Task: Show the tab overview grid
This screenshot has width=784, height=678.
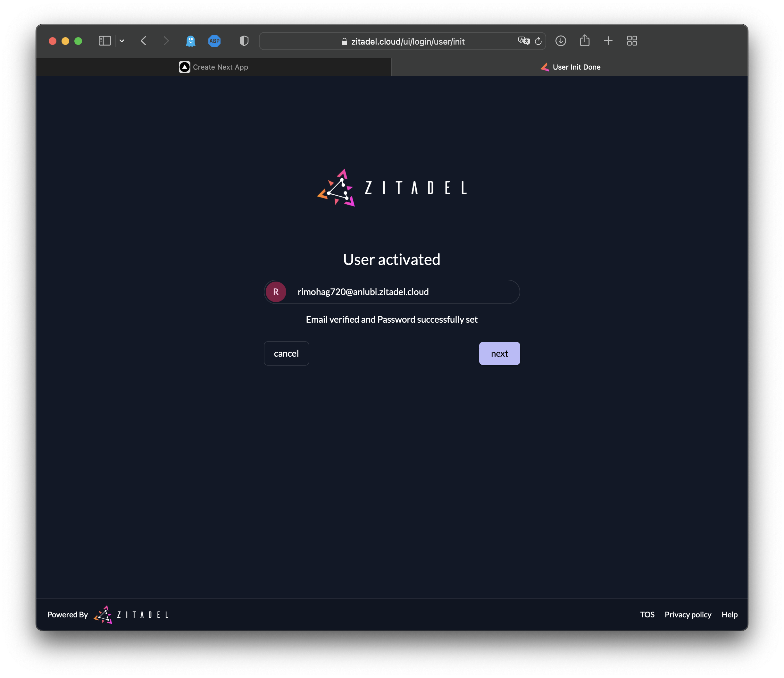Action: pos(632,41)
